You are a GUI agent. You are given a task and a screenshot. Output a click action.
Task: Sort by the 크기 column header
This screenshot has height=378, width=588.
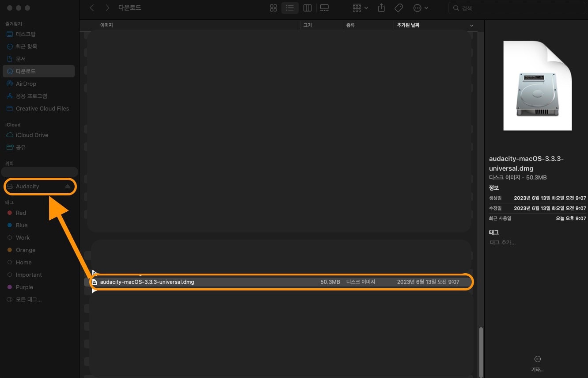(x=307, y=25)
